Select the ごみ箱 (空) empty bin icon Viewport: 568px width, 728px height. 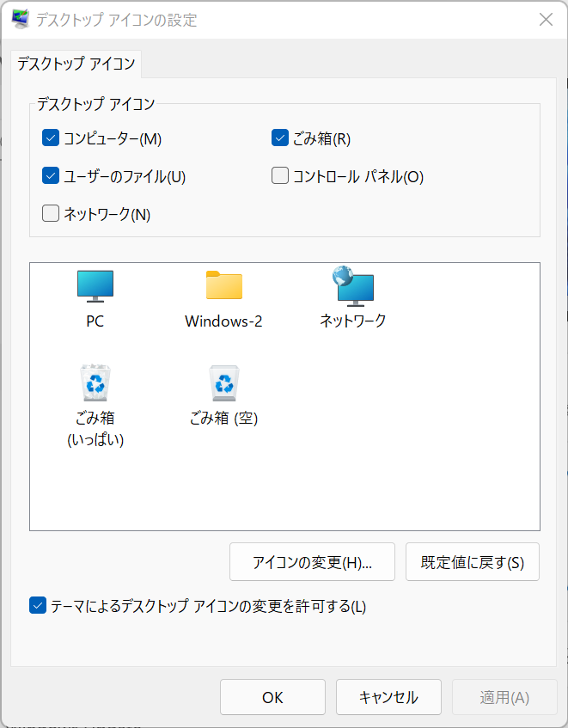point(224,383)
